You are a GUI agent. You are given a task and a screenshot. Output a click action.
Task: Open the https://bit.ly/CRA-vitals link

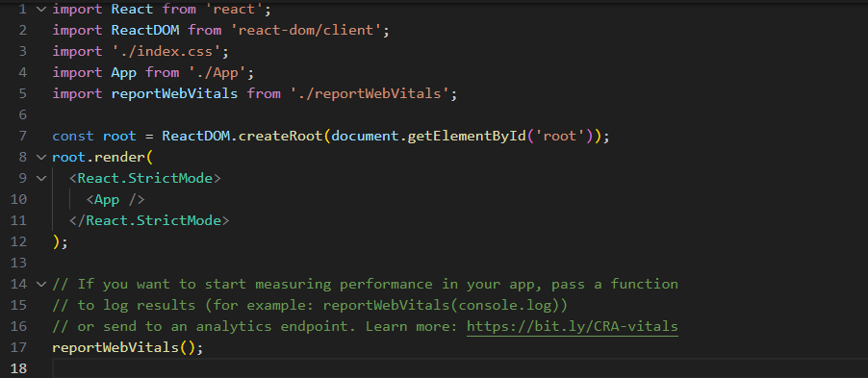pyautogui.click(x=573, y=326)
